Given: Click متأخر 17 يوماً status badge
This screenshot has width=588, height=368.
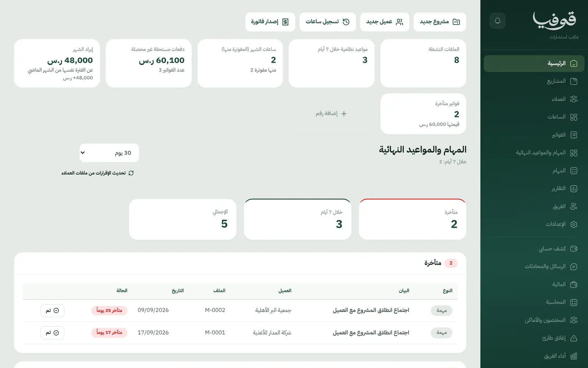Looking at the screenshot, I should (x=110, y=333).
